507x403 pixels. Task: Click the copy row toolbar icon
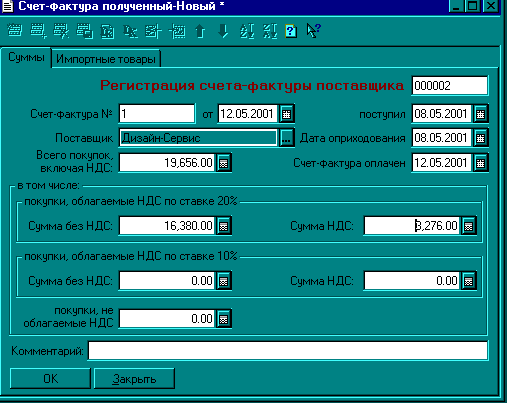pyautogui.click(x=84, y=31)
